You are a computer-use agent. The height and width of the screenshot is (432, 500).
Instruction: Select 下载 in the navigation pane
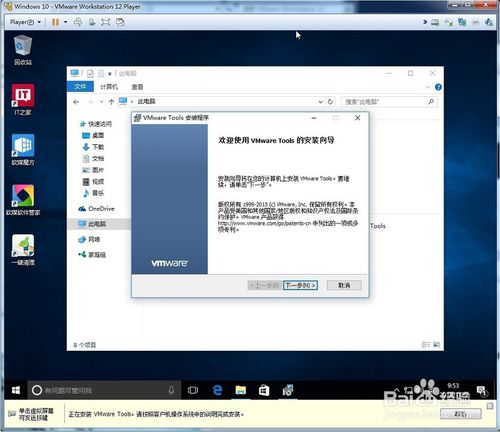tap(93, 147)
